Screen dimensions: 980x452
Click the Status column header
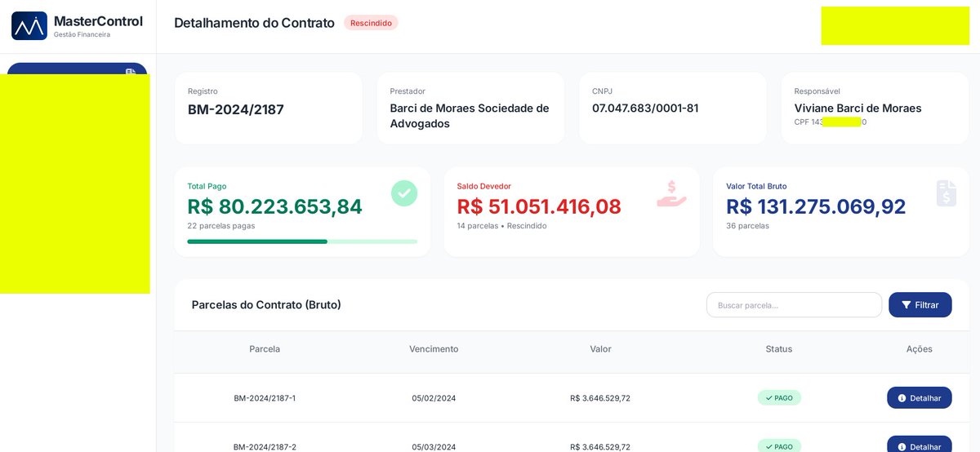point(779,349)
